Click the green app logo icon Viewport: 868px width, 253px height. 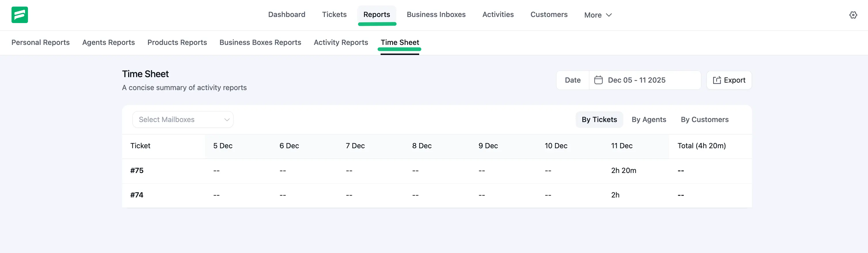pos(20,15)
